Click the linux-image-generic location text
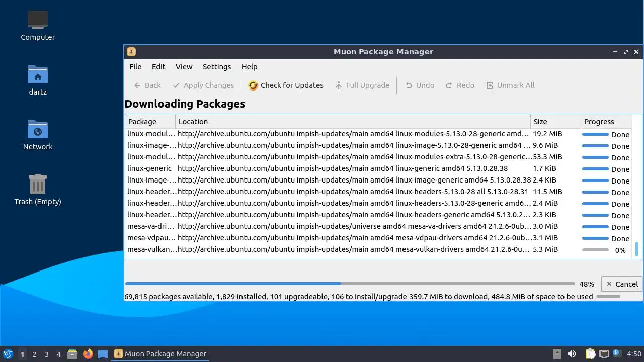The height and width of the screenshot is (362, 644). [x=354, y=180]
